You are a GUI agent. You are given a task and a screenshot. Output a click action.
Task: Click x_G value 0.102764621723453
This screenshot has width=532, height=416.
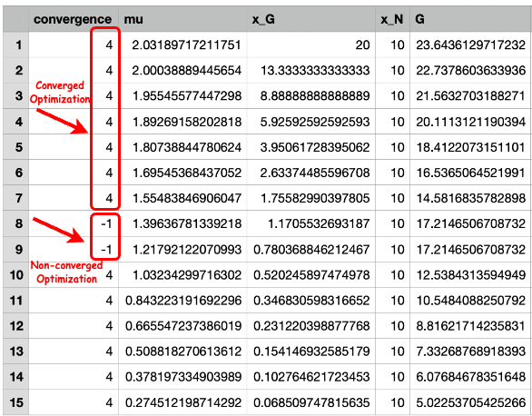(311, 377)
